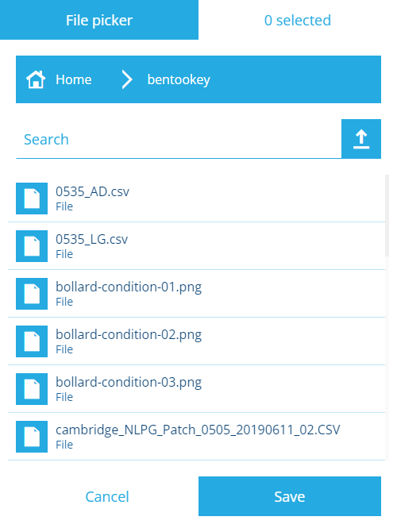Click the Home house icon in breadcrumb

[x=36, y=79]
